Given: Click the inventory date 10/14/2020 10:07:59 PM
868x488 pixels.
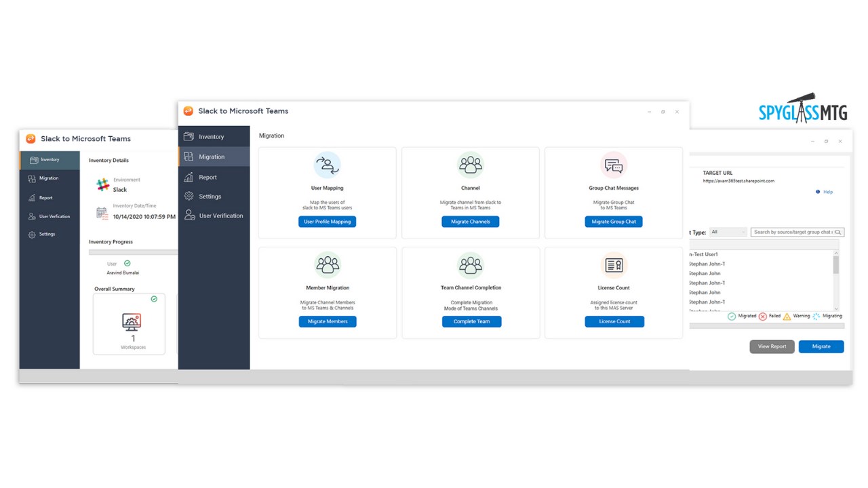Looking at the screenshot, I should click(x=144, y=217).
